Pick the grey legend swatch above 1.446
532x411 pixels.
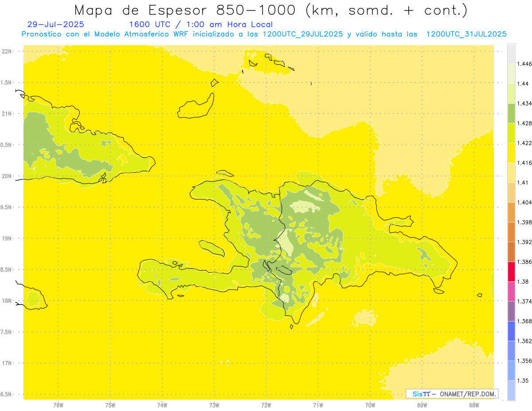pyautogui.click(x=511, y=54)
